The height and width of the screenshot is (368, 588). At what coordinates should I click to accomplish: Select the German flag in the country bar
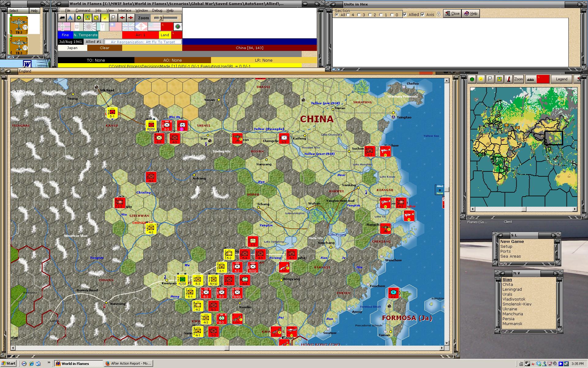click(64, 27)
